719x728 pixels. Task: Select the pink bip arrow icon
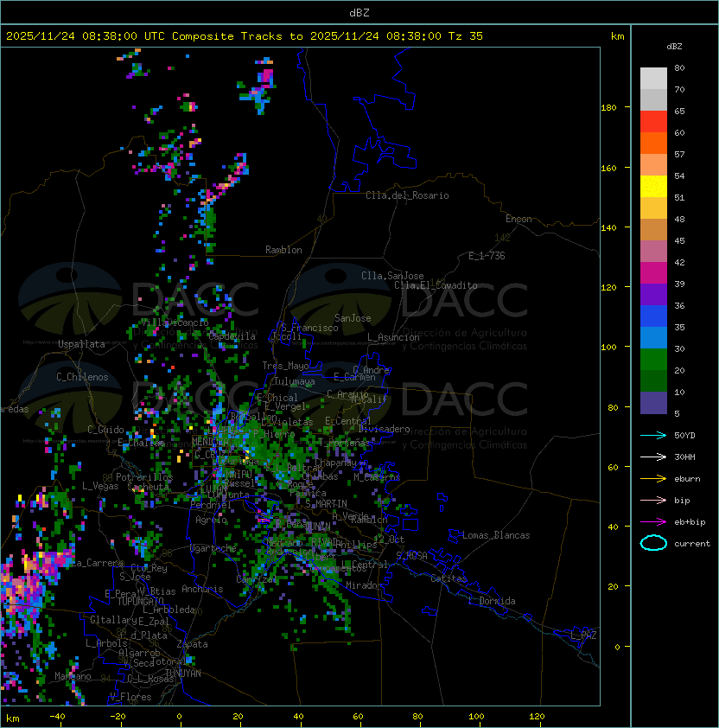pyautogui.click(x=653, y=500)
